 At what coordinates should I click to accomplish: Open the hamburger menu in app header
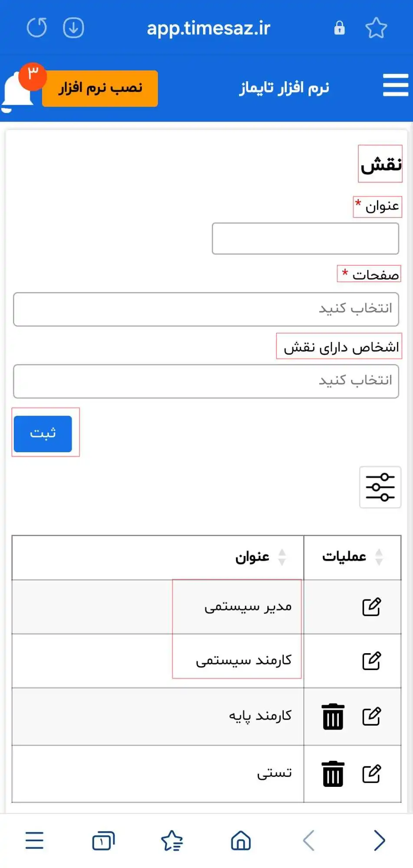click(x=395, y=85)
